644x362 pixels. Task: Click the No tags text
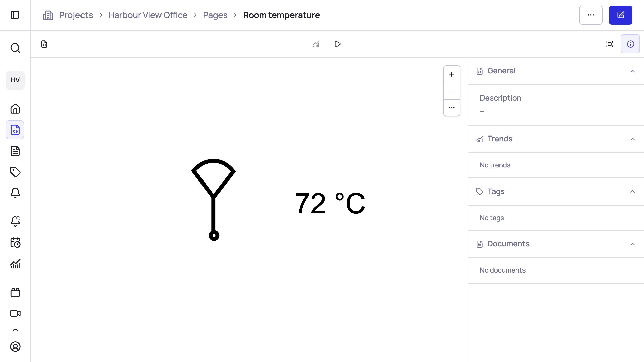(492, 218)
